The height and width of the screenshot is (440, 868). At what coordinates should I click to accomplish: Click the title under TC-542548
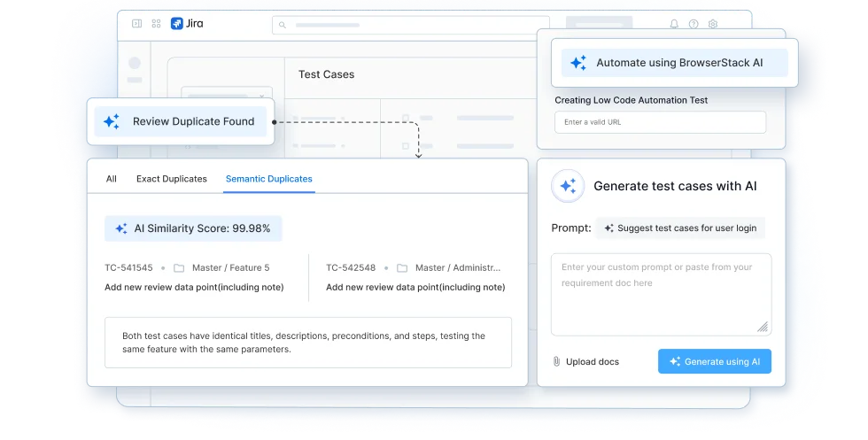pyautogui.click(x=415, y=287)
